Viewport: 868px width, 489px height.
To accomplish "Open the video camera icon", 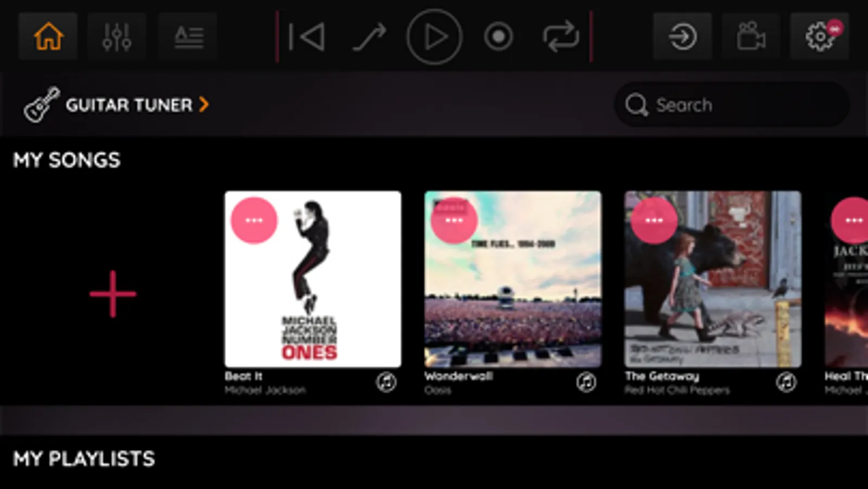I will coord(751,36).
